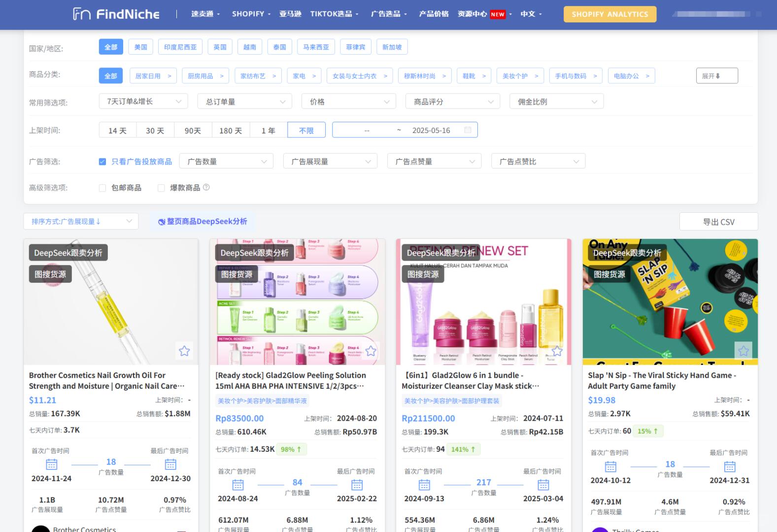777x532 pixels.
Task: Filter by country 美国
Action: click(141, 47)
